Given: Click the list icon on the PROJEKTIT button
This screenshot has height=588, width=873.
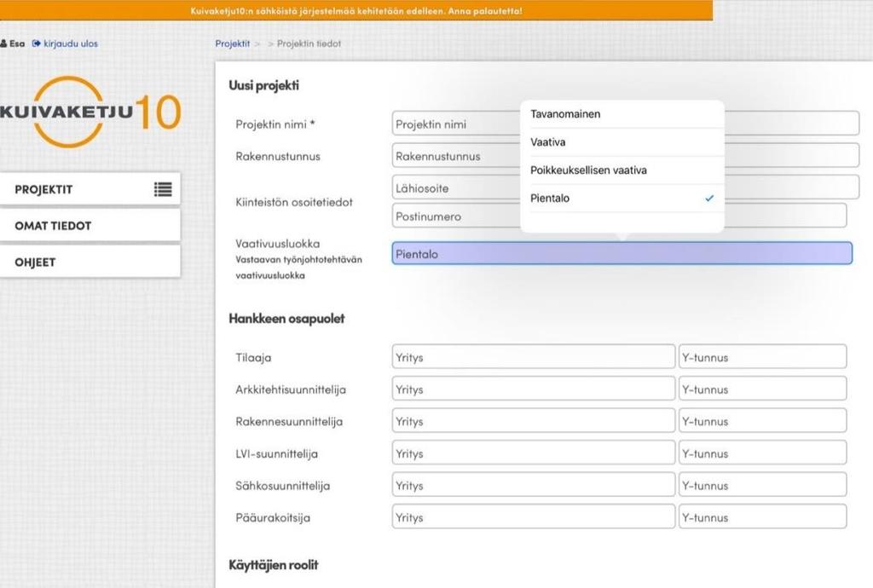Looking at the screenshot, I should pos(163,190).
